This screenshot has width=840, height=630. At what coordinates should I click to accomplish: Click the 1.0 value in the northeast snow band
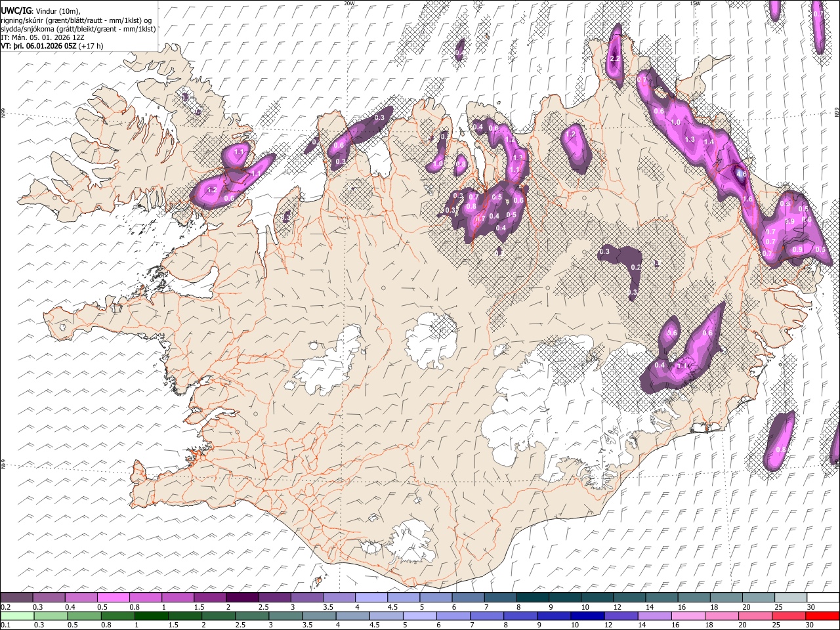coord(675,123)
